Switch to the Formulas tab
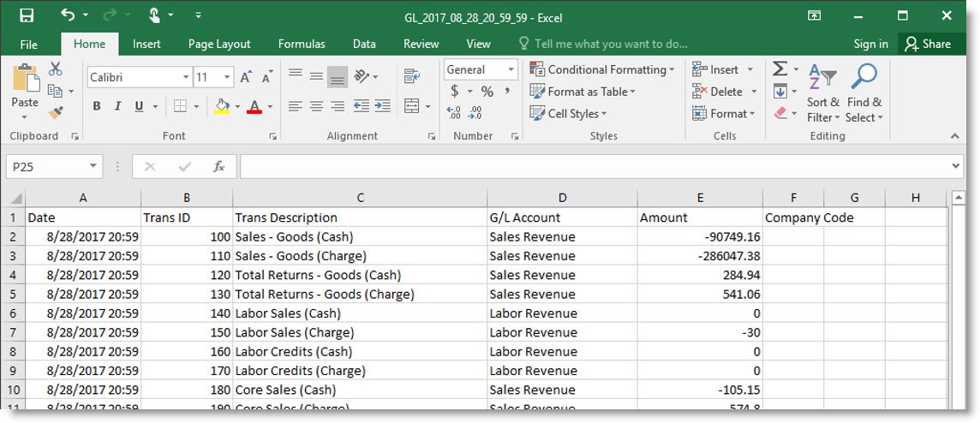This screenshot has width=980, height=423. [302, 44]
